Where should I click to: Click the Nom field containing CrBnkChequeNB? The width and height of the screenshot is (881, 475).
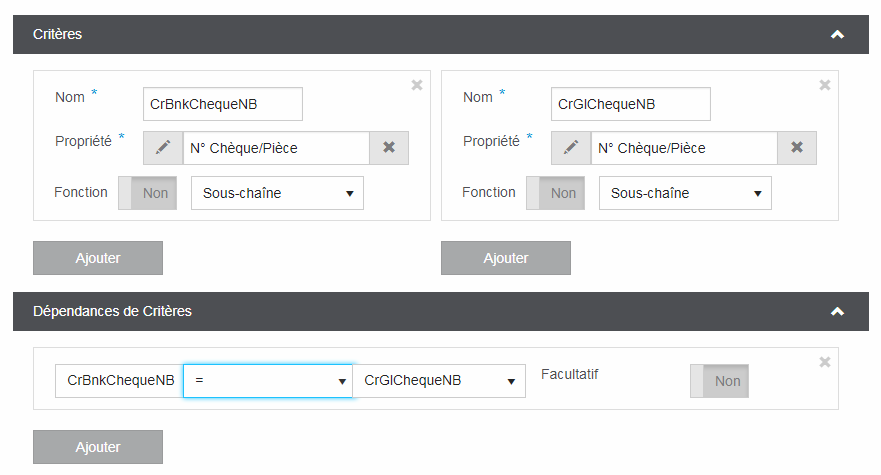point(222,104)
